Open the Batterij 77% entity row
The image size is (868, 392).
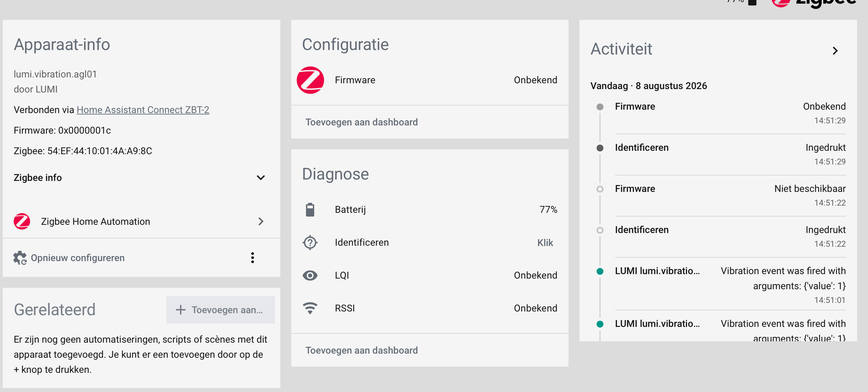pyautogui.click(x=430, y=210)
